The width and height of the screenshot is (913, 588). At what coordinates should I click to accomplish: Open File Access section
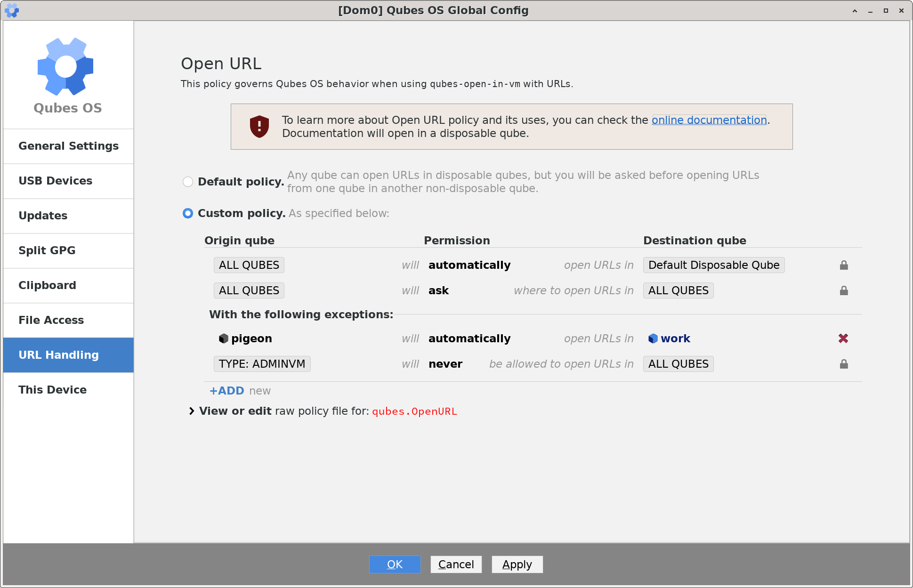[68, 320]
